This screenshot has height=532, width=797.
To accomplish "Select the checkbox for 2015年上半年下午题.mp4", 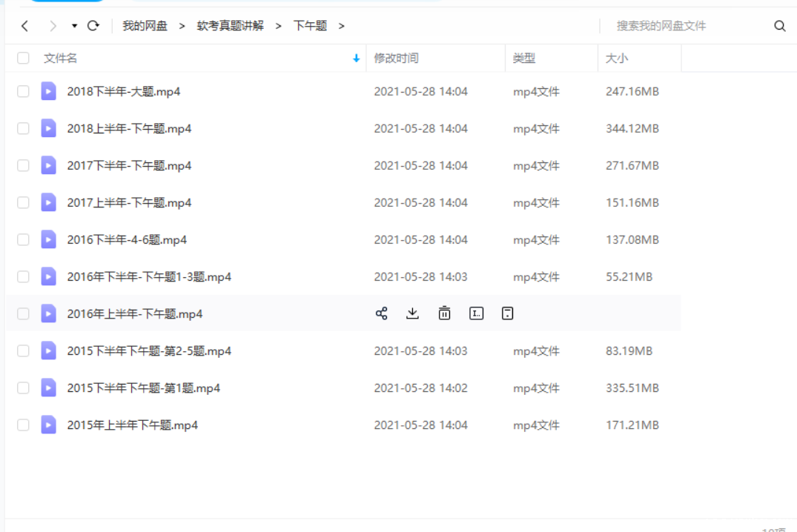I will [x=23, y=425].
